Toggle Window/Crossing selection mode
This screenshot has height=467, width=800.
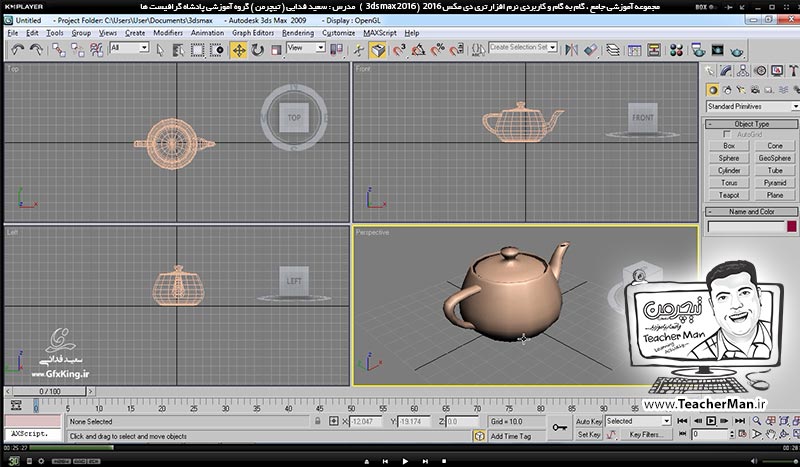coord(217,50)
